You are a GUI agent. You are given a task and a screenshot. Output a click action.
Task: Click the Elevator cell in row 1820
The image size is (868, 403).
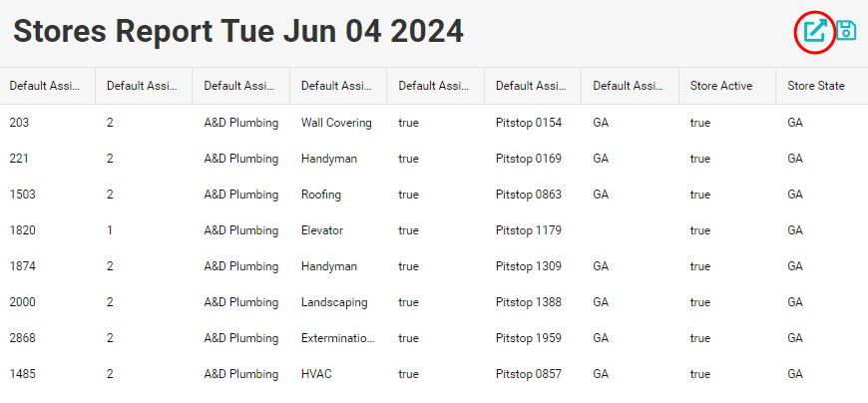pyautogui.click(x=322, y=230)
